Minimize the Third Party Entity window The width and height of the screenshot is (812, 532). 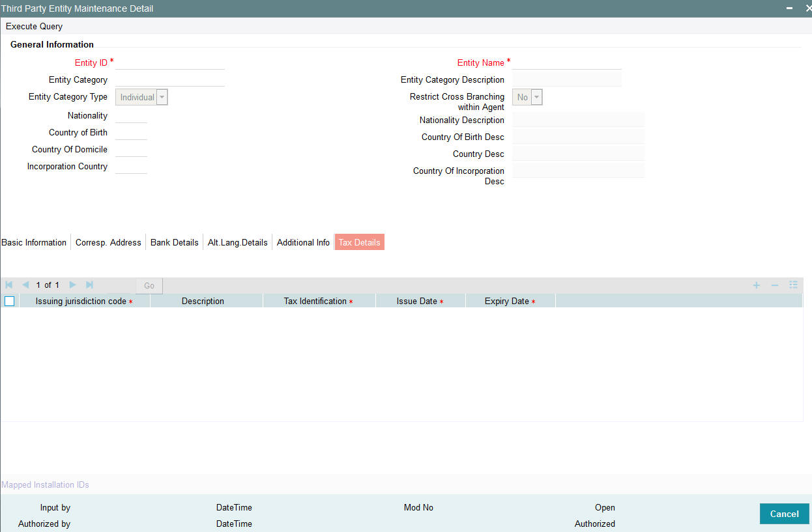[x=789, y=8]
